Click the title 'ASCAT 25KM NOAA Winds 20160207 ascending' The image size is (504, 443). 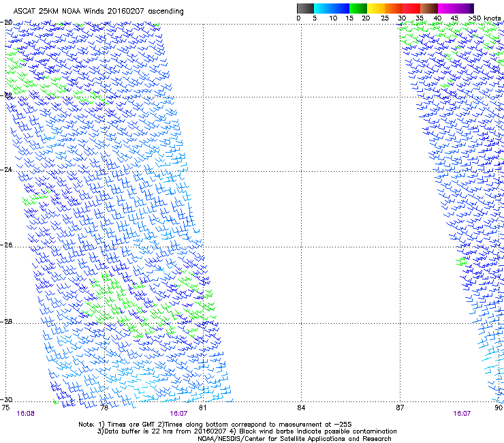[98, 12]
